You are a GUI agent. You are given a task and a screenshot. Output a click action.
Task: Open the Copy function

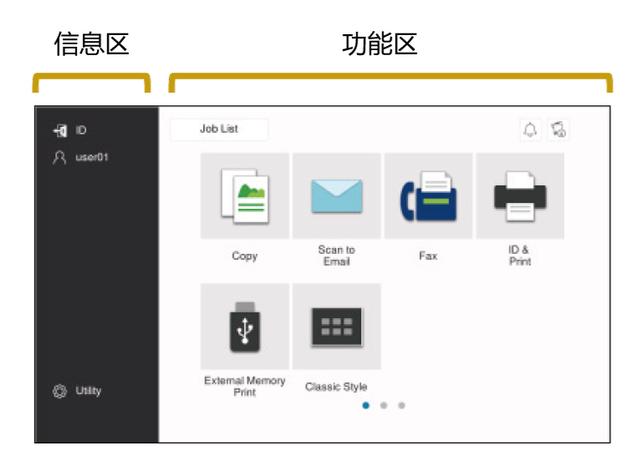tap(245, 196)
